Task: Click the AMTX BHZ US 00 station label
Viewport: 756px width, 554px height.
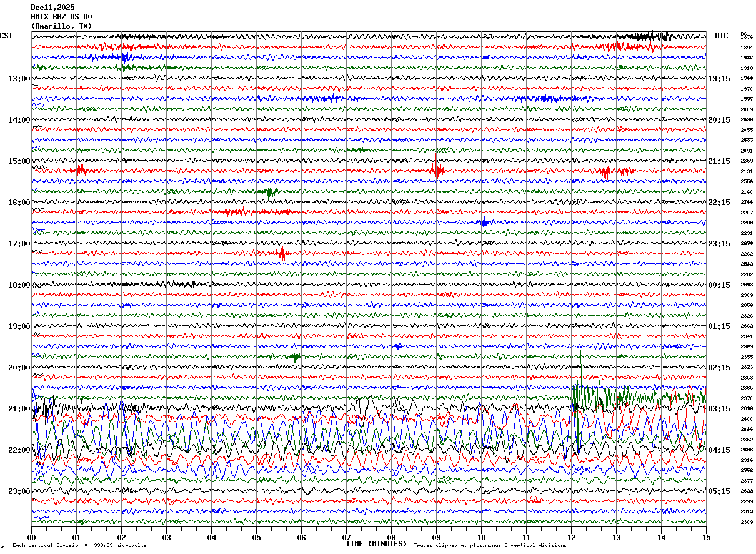Action: [61, 17]
